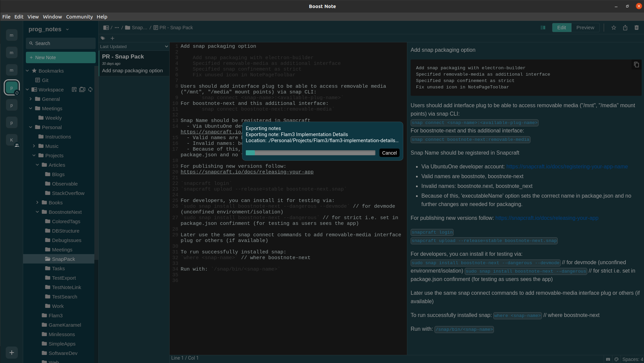Add a tag with the plus icon
The image size is (644, 363).
point(112,38)
